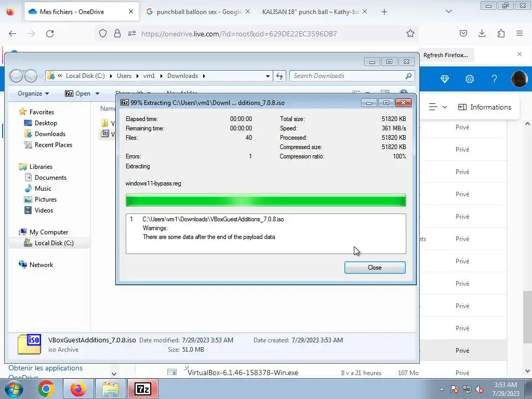Select Libraries in navigation pane
The width and height of the screenshot is (532, 399).
41,167
